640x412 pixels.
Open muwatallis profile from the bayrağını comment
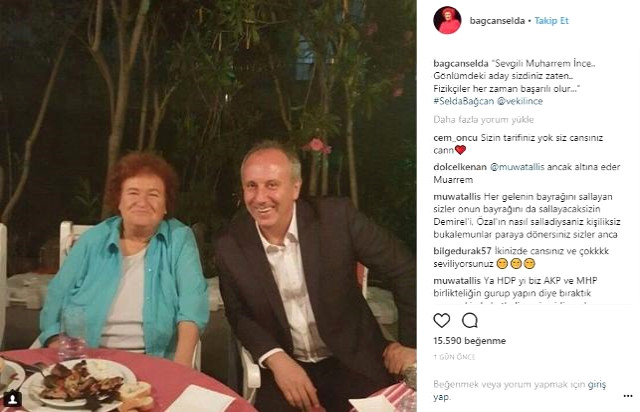pos(457,197)
